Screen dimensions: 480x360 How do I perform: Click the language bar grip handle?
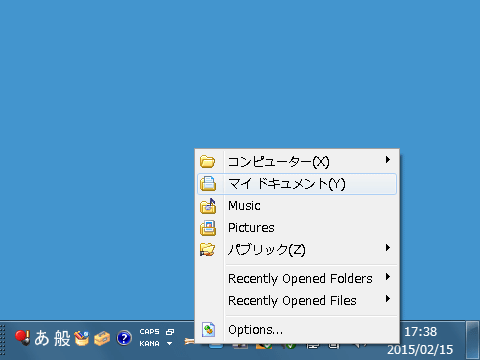coord(2,340)
